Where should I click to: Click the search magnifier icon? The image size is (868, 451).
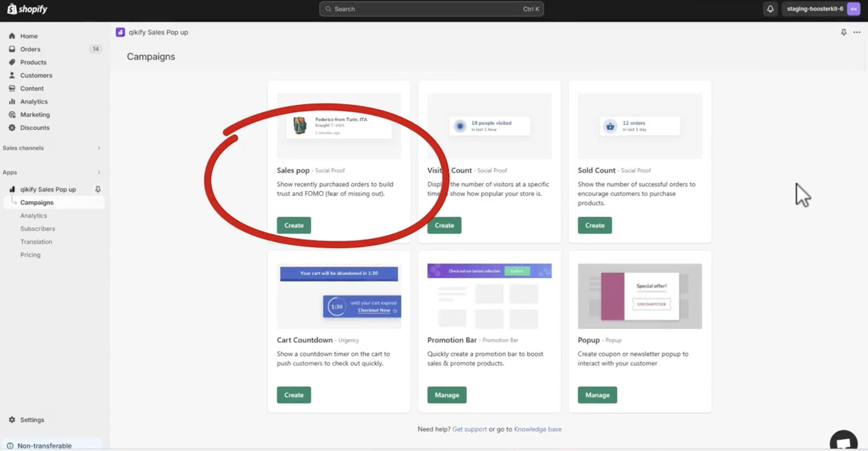tap(328, 9)
